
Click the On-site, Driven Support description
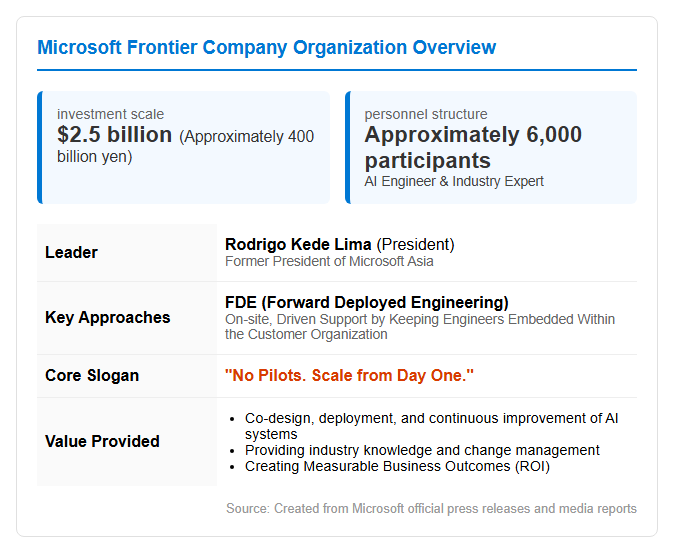(420, 327)
